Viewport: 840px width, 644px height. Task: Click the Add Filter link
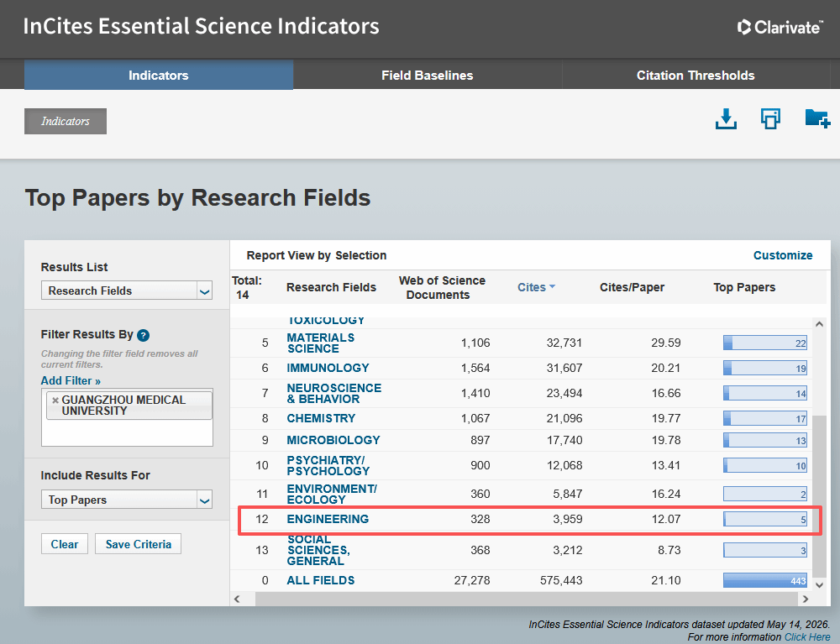pyautogui.click(x=71, y=380)
